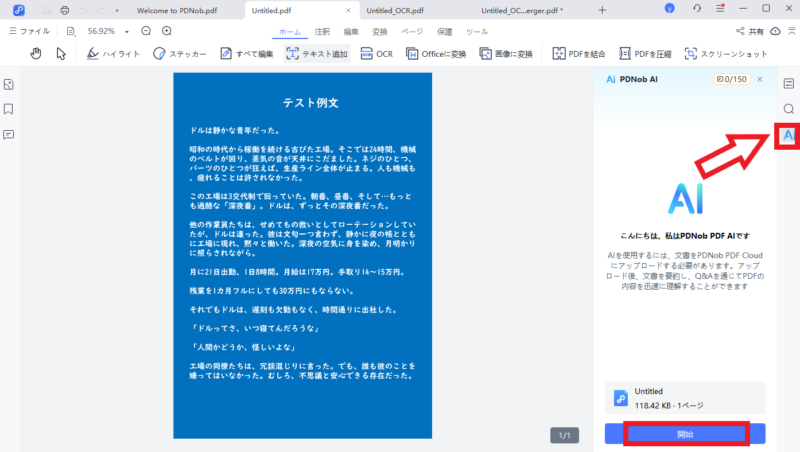Expand the 56.92% zoom level dropdown

pos(127,31)
